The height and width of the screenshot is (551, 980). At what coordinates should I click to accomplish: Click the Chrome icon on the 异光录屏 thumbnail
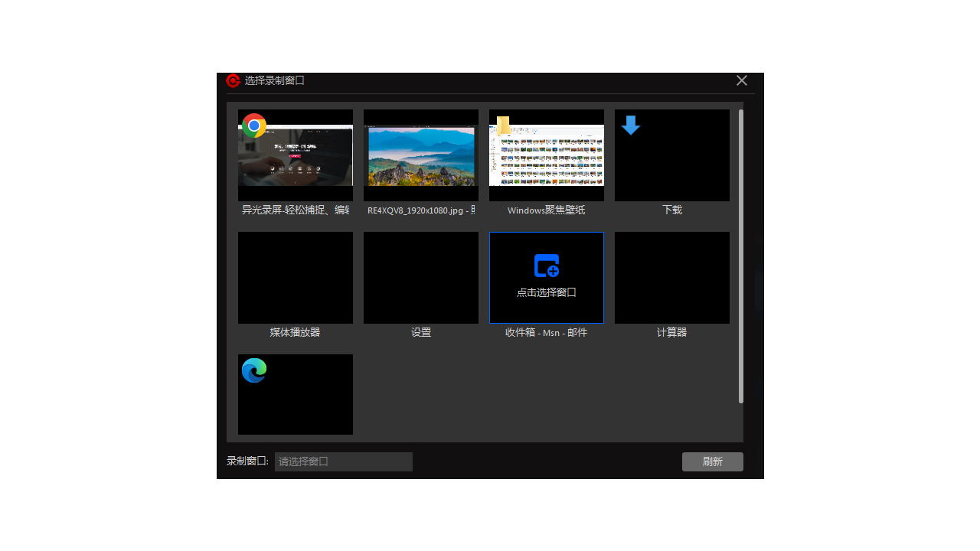pyautogui.click(x=254, y=126)
